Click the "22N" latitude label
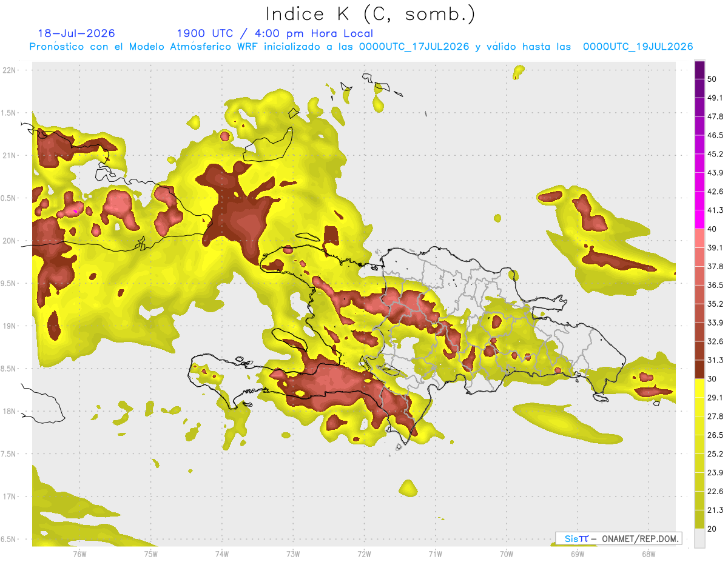 (x=10, y=70)
